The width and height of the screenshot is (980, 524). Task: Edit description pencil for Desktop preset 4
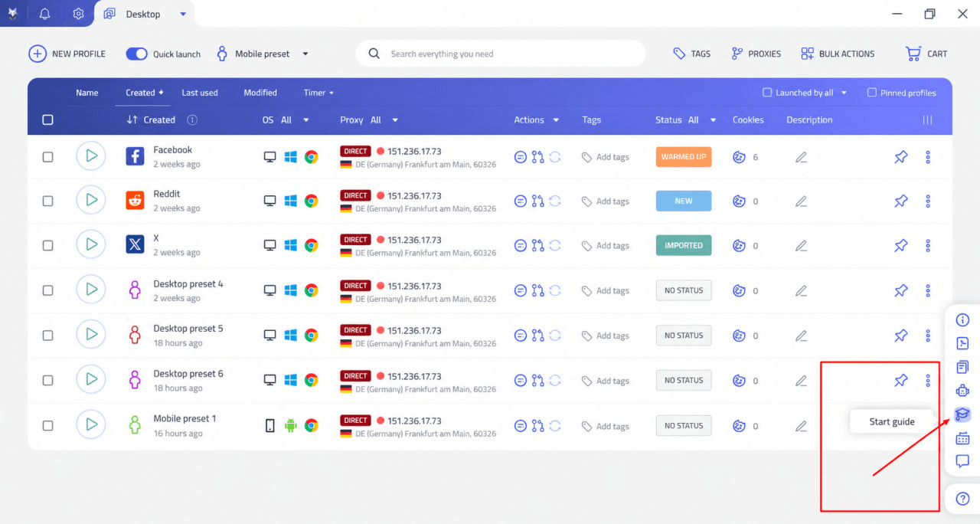tap(801, 291)
